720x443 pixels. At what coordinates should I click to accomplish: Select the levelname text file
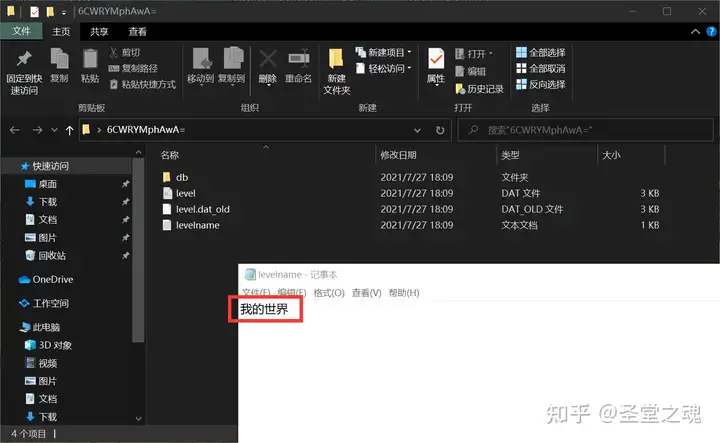[x=197, y=225]
